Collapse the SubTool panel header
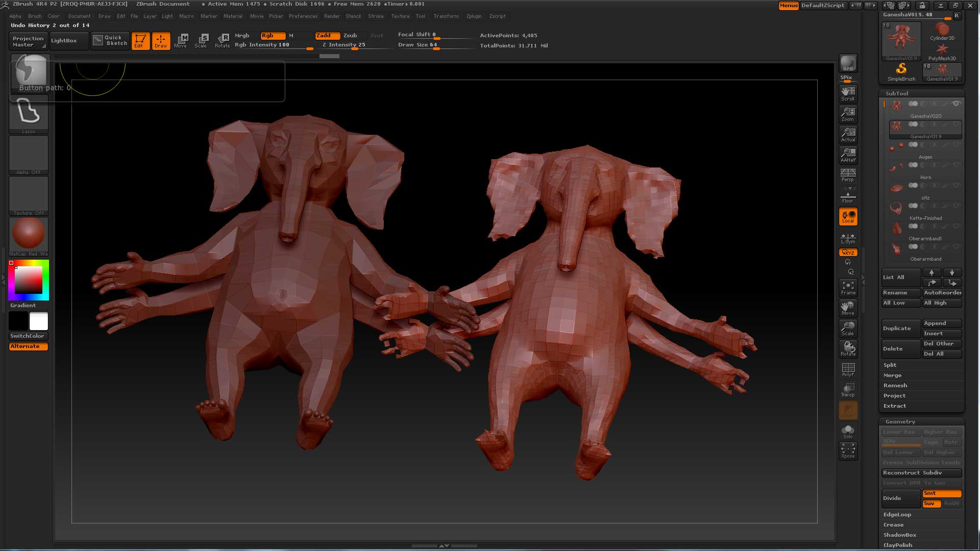Image resolution: width=980 pixels, height=551 pixels. pyautogui.click(x=897, y=93)
